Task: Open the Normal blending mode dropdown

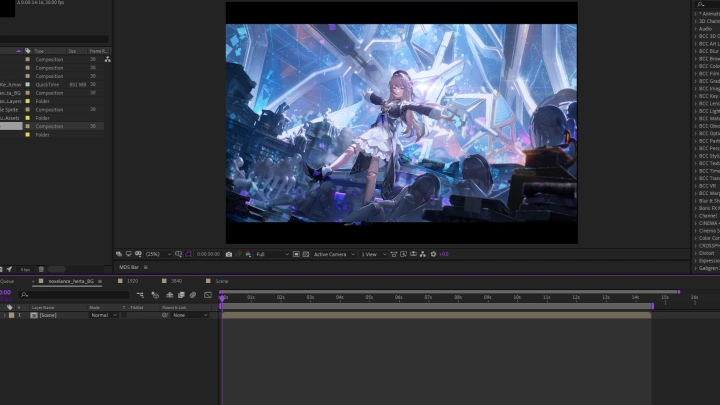Action: [104, 315]
